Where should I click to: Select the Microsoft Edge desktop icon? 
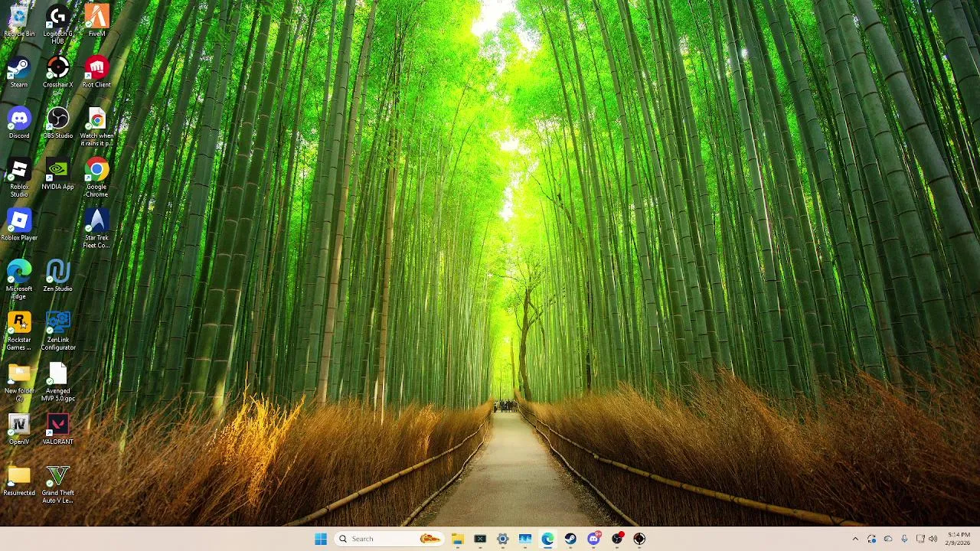click(x=19, y=280)
